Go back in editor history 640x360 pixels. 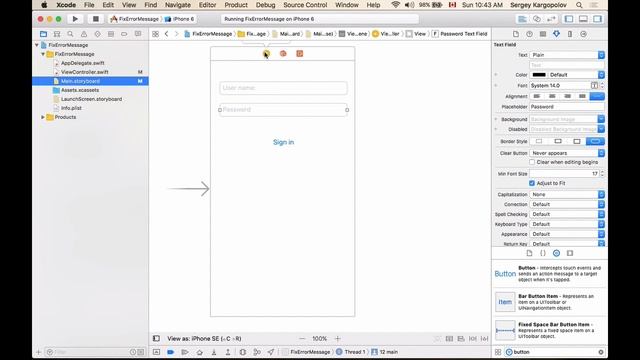[167, 34]
